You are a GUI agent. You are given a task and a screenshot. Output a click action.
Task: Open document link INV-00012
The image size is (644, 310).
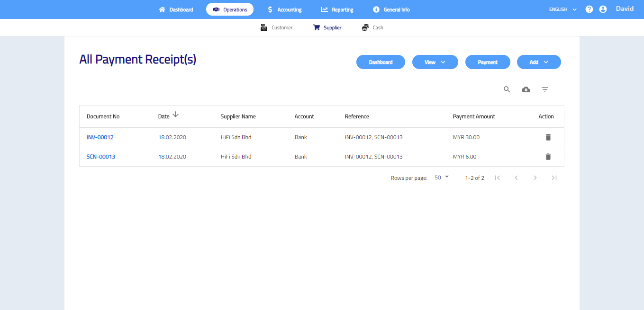pyautogui.click(x=100, y=137)
